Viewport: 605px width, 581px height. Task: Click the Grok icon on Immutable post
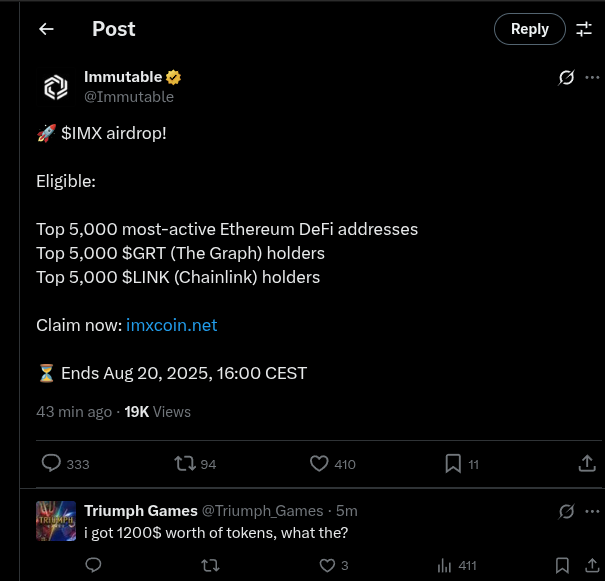pyautogui.click(x=566, y=78)
